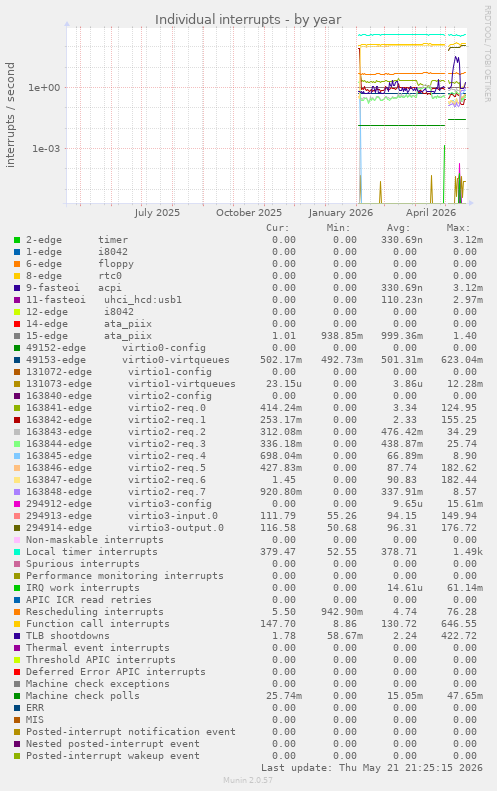
Task: Click the RRDTOOL / TOBI OETIKER vertical label
Action: coord(487,54)
